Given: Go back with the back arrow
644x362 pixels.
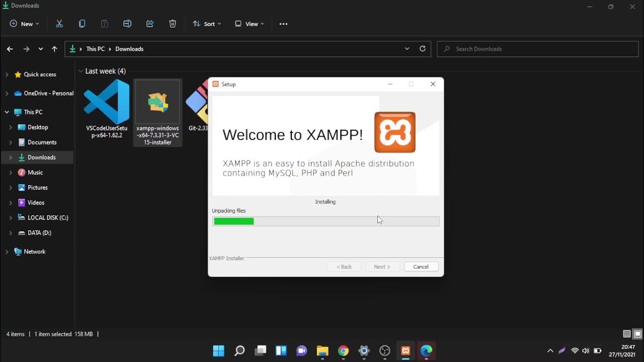Looking at the screenshot, I should [x=10, y=49].
